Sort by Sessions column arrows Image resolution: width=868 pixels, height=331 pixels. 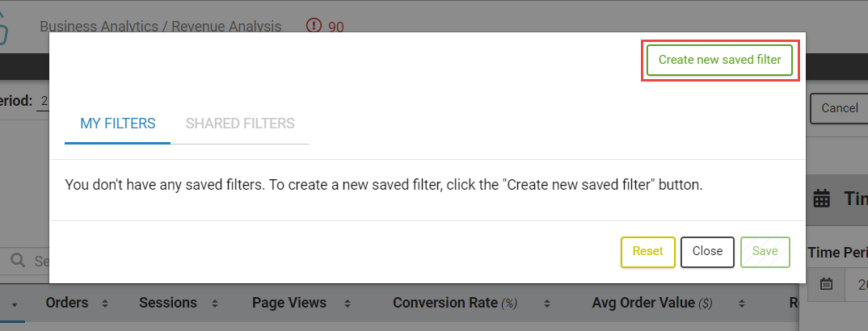coord(215,304)
